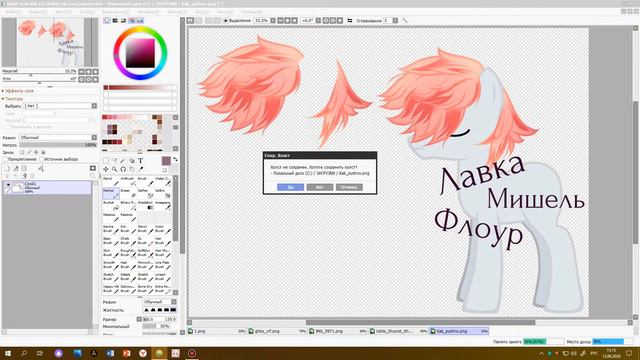Open the rotation angle dropdown in toolbar

(318, 20)
